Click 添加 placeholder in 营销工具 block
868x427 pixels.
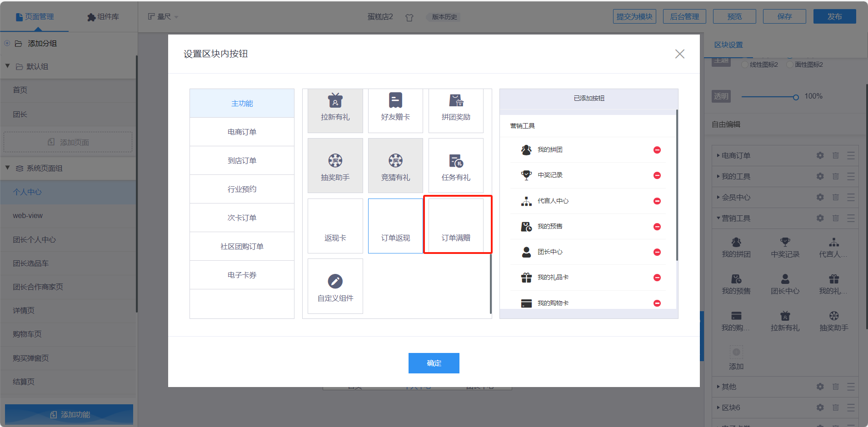(736, 358)
